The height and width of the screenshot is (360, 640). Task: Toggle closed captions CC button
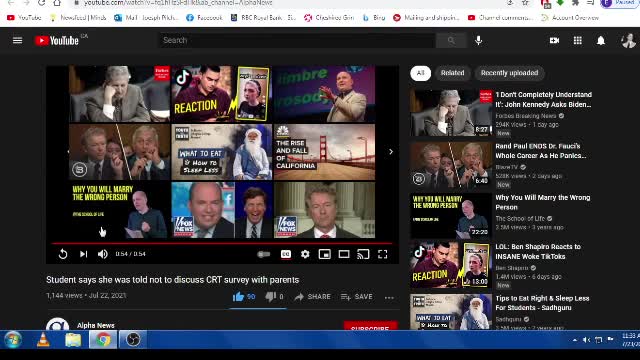pyautogui.click(x=286, y=254)
